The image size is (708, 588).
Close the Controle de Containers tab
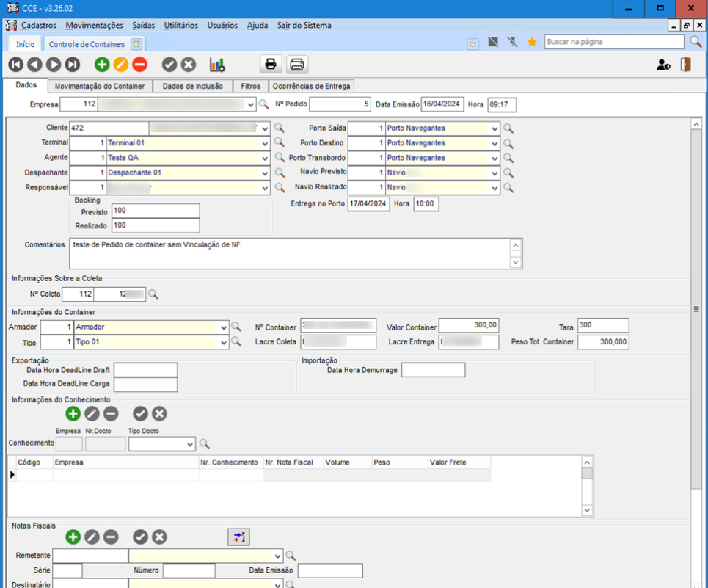pos(136,44)
